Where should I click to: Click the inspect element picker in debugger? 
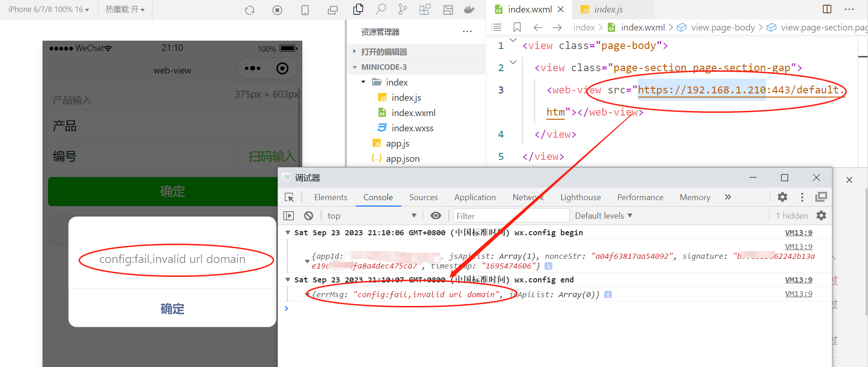click(289, 197)
